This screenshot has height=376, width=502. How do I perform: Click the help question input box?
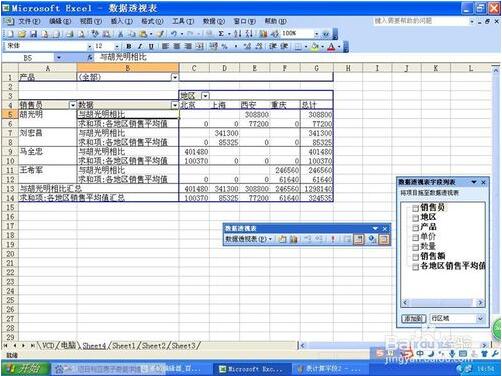point(421,21)
